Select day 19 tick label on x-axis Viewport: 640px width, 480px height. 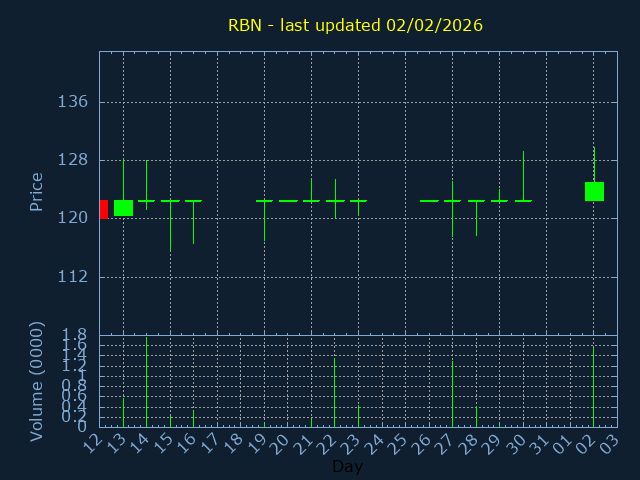(x=259, y=443)
